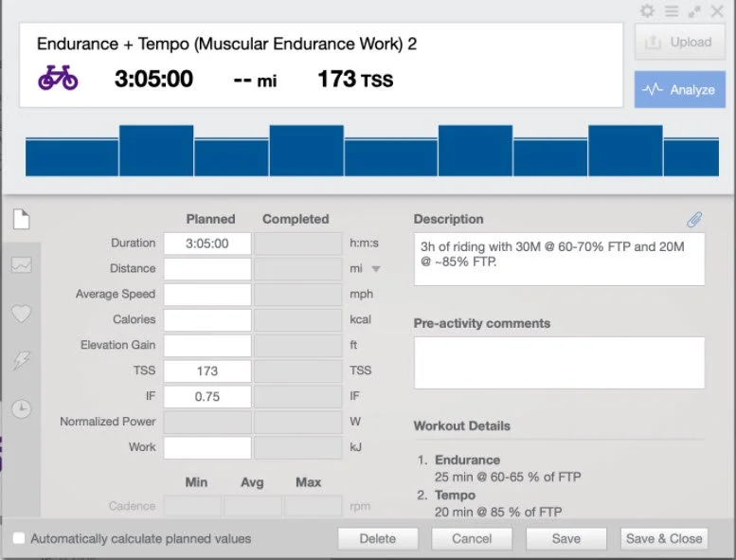Click the completed Normalized Power field

297,422
